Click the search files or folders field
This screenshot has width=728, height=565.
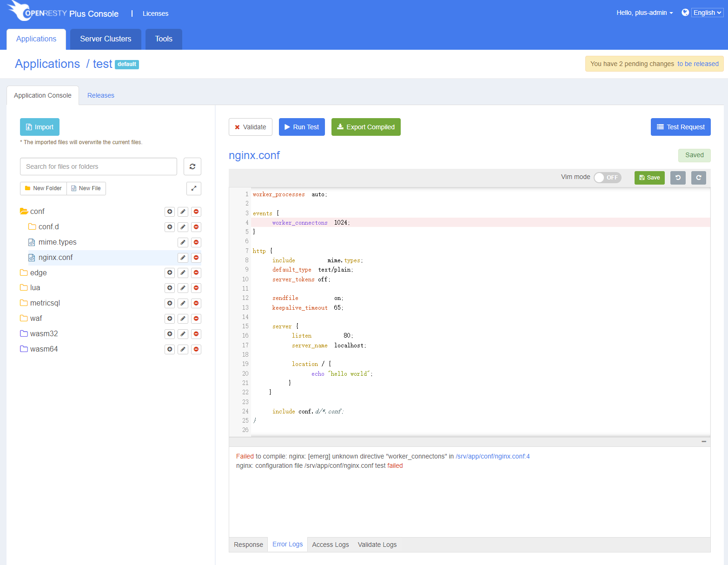coord(99,166)
